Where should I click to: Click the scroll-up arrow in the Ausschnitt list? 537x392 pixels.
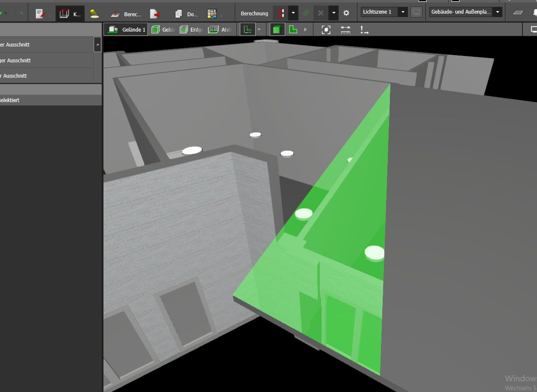click(x=97, y=44)
